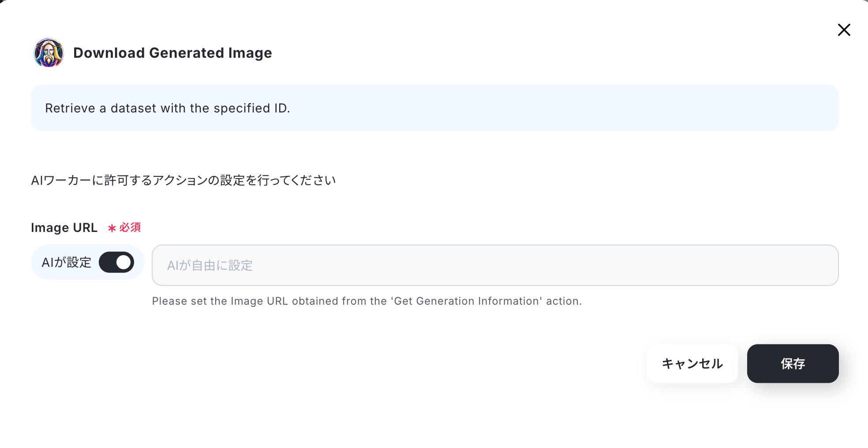
Task: Click the wizard avatar icon
Action: (49, 53)
